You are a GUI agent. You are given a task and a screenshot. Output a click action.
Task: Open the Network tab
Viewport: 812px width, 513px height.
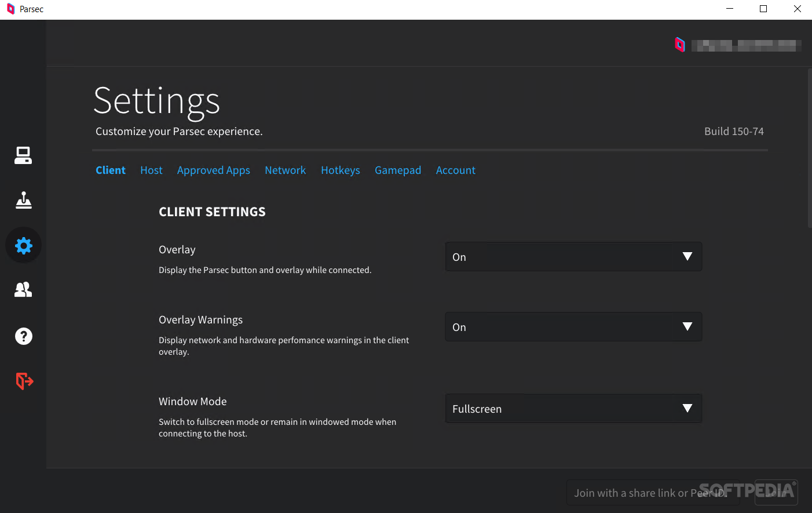(x=286, y=170)
